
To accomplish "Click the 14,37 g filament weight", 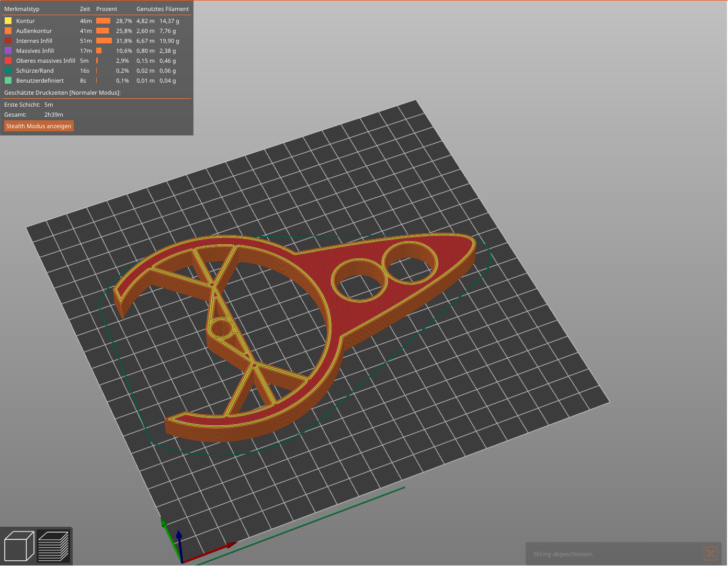I will click(x=169, y=21).
